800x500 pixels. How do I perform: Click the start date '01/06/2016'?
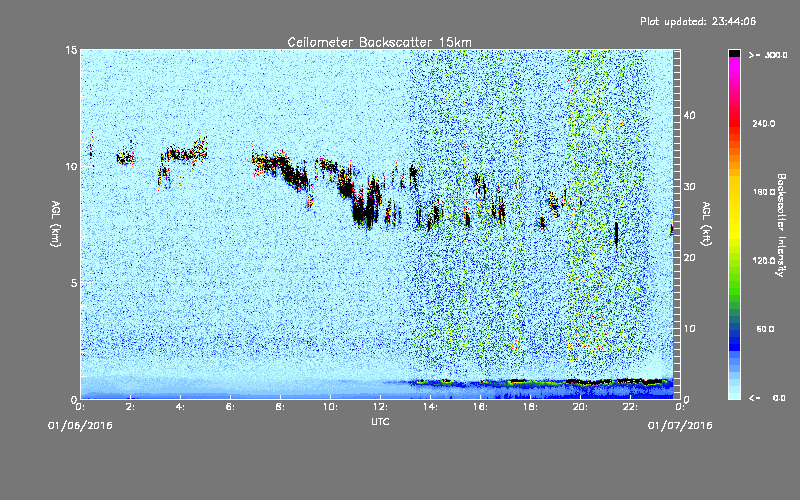(x=80, y=426)
